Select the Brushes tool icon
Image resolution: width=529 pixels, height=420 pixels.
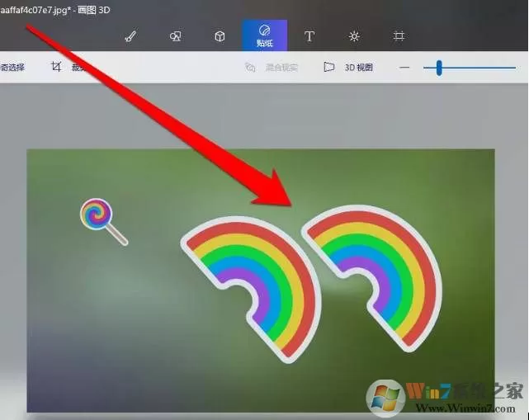[x=130, y=36]
